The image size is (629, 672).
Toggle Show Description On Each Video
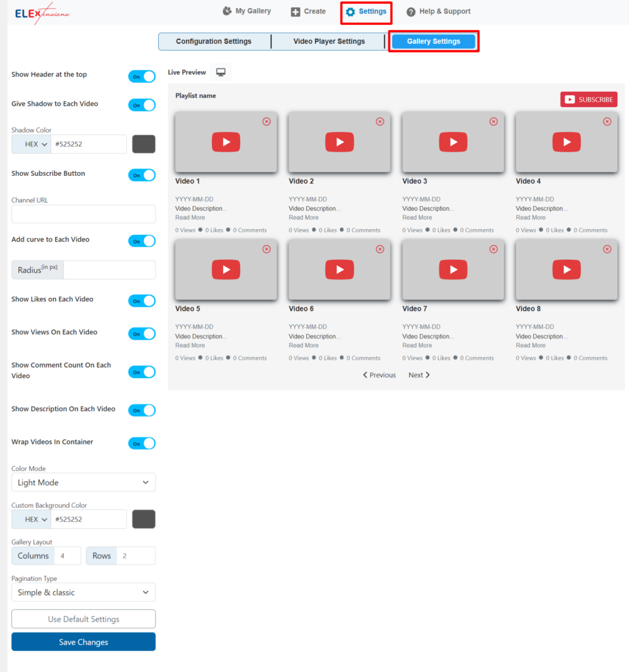pos(142,410)
